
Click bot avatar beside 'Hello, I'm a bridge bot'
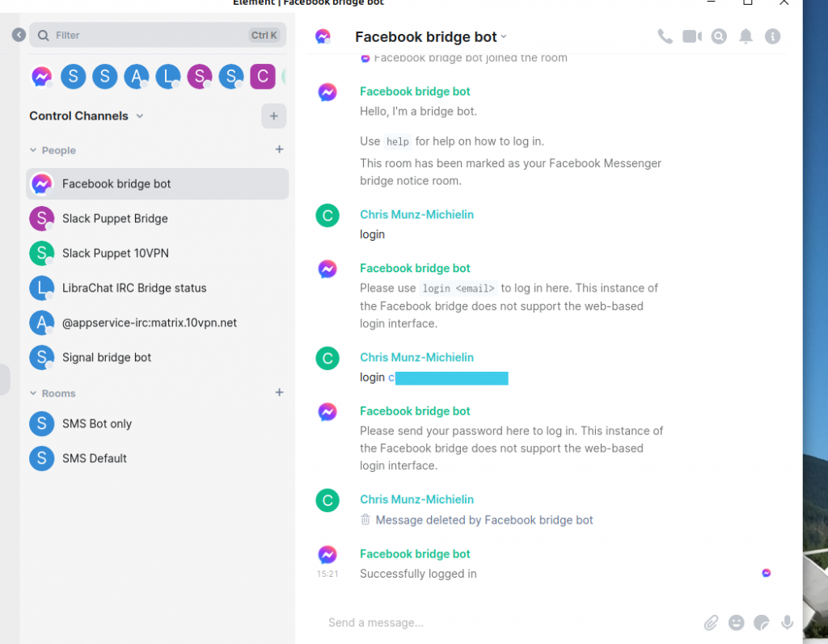click(x=327, y=92)
